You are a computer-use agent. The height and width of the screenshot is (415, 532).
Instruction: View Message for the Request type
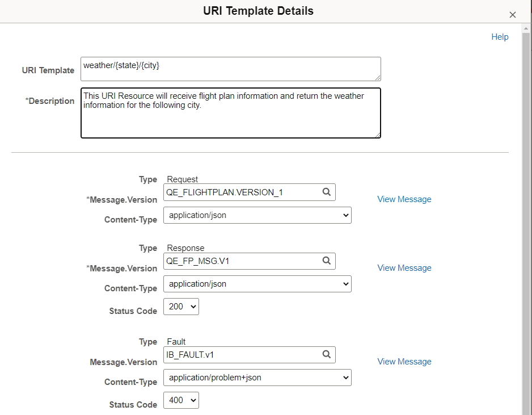tap(404, 199)
